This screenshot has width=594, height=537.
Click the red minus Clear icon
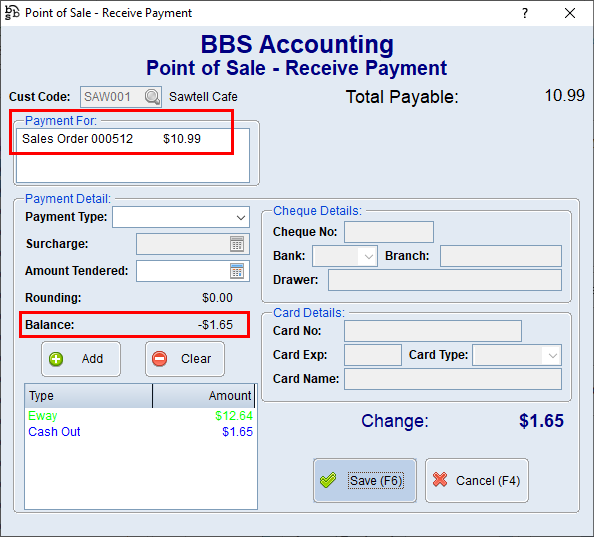159,359
